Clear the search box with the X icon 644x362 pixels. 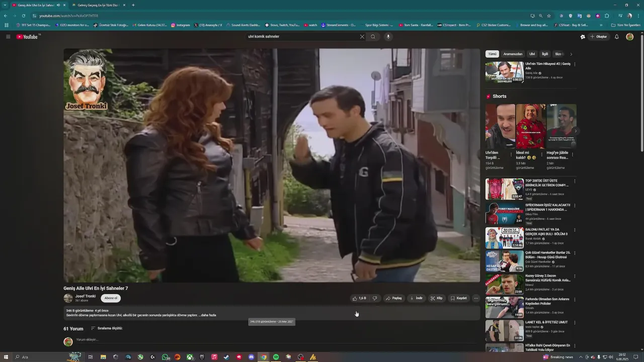[362, 37]
